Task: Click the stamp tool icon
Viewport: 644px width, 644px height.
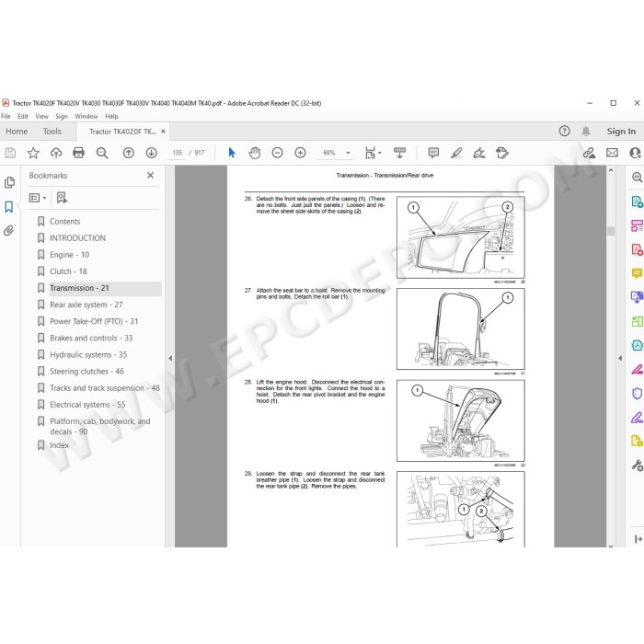Action: [x=502, y=154]
